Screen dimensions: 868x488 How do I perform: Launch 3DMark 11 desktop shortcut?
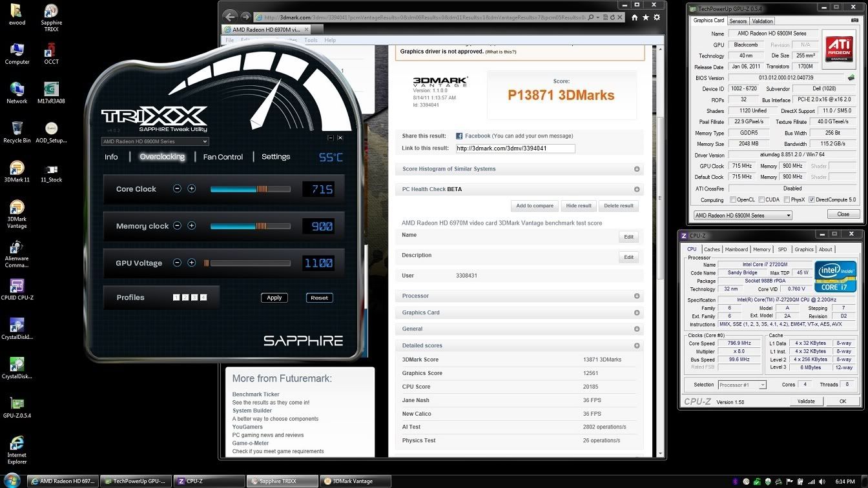click(x=17, y=172)
